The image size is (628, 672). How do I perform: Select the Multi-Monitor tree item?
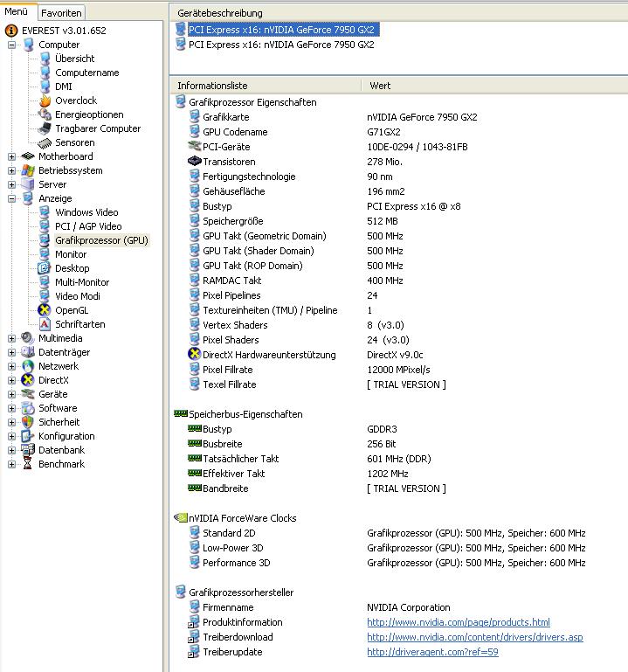pyautogui.click(x=82, y=282)
